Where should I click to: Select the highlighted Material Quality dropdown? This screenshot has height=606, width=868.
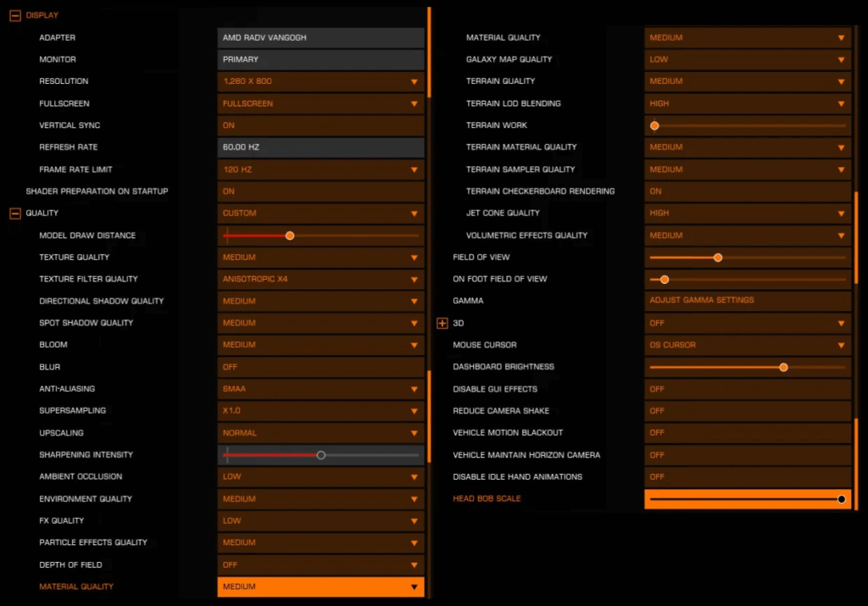(320, 587)
